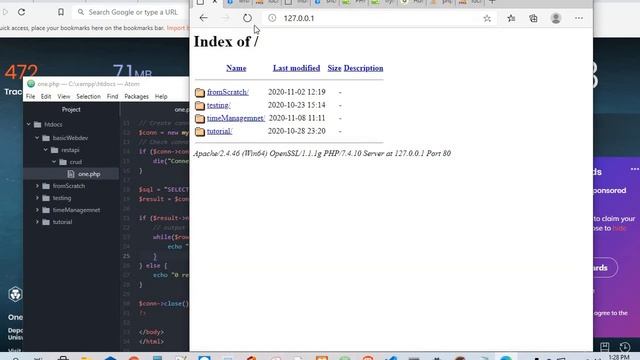Click the Import bookmarks link

(178, 28)
